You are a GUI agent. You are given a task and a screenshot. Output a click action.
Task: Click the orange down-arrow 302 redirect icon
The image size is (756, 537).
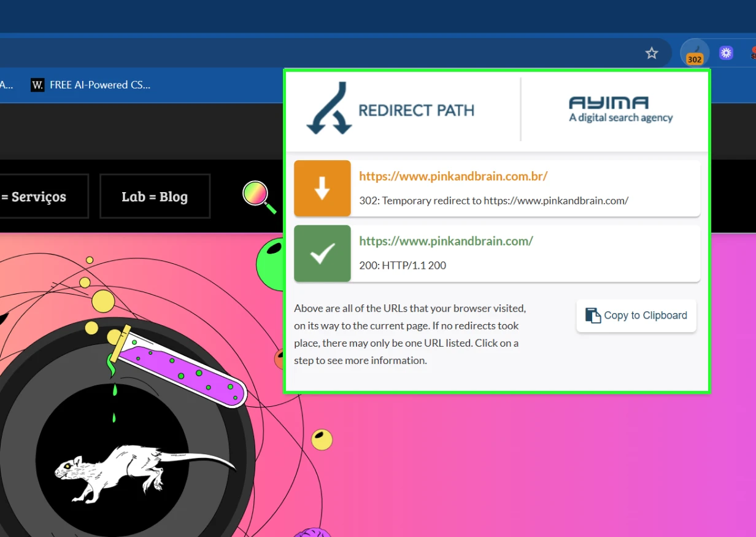(322, 188)
